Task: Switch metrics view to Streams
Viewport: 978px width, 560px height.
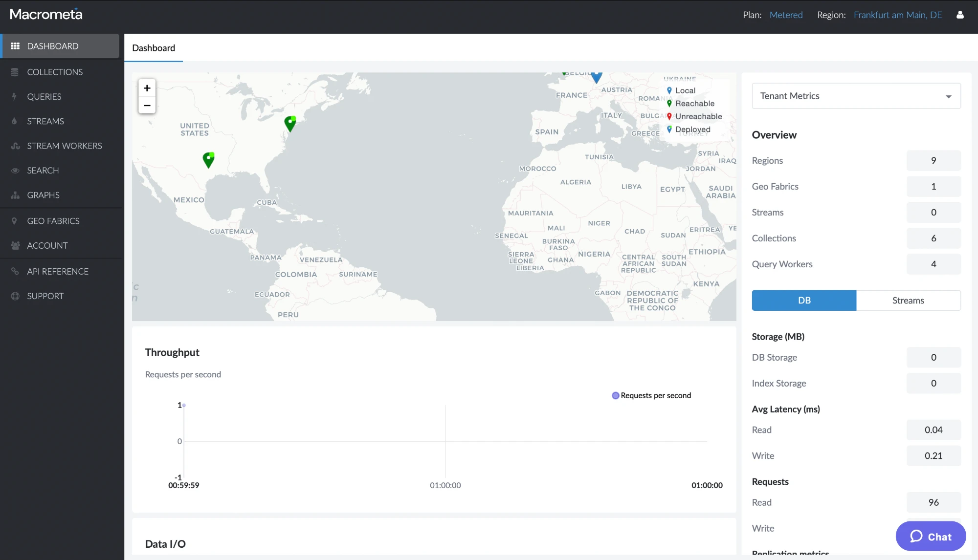Action: click(x=908, y=301)
